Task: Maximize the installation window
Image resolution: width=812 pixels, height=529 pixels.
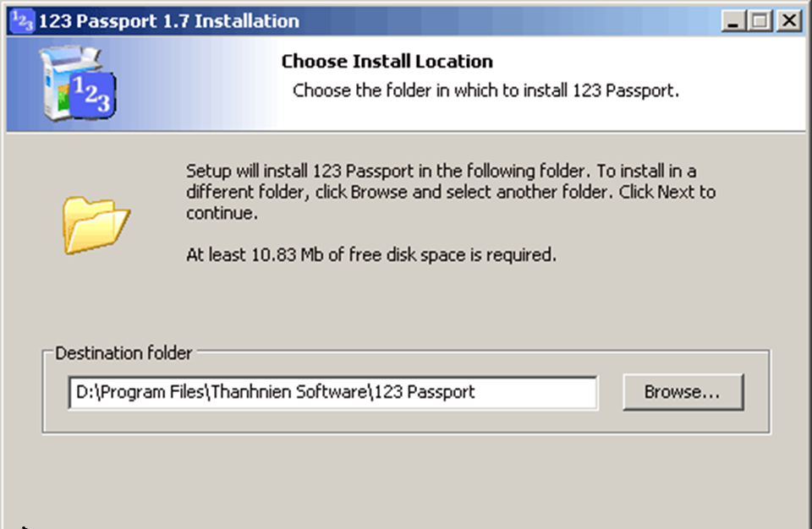Action: tap(760, 21)
